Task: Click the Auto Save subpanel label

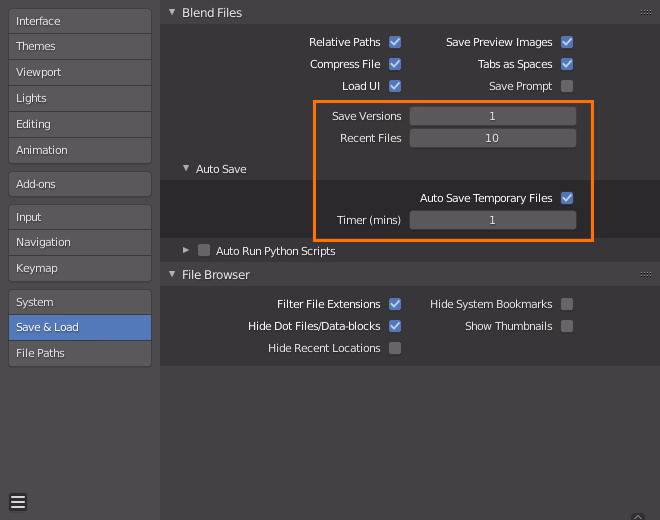Action: tap(221, 169)
